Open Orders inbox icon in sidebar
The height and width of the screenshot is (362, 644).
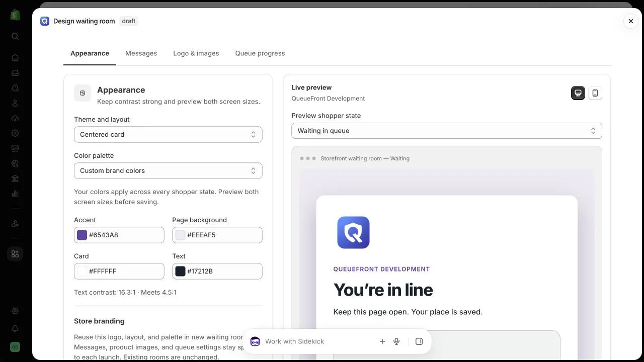[x=15, y=73]
